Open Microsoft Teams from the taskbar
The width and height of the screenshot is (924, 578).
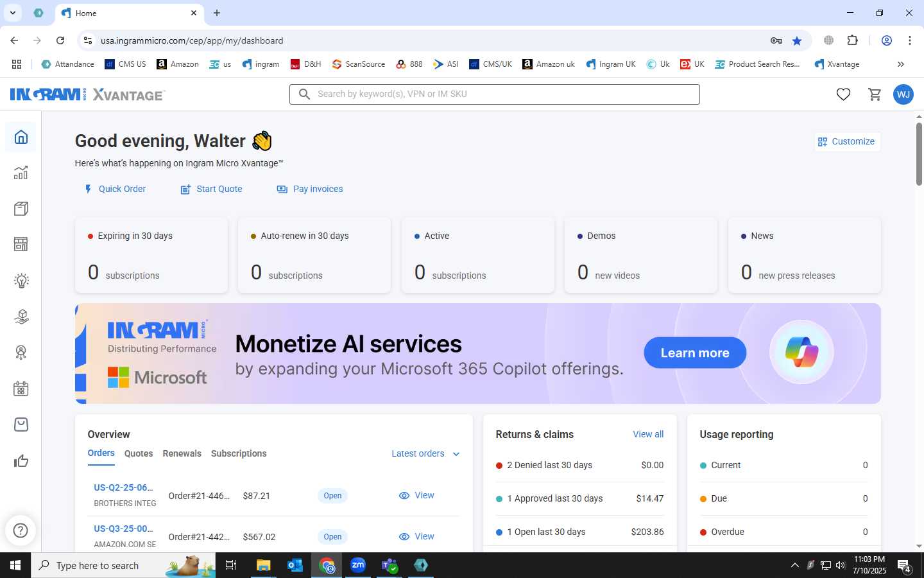coord(389,565)
